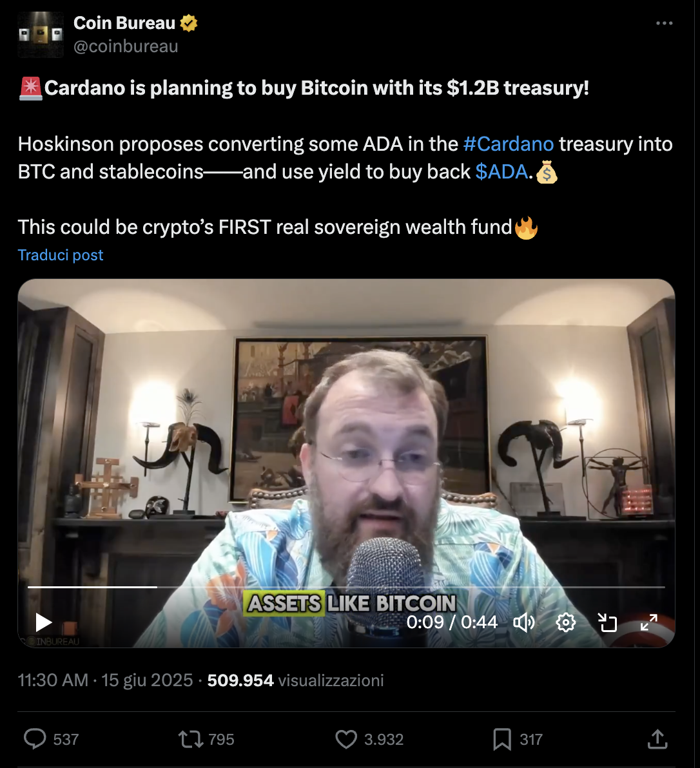Switch video to picture-in-picture mode

click(x=607, y=622)
